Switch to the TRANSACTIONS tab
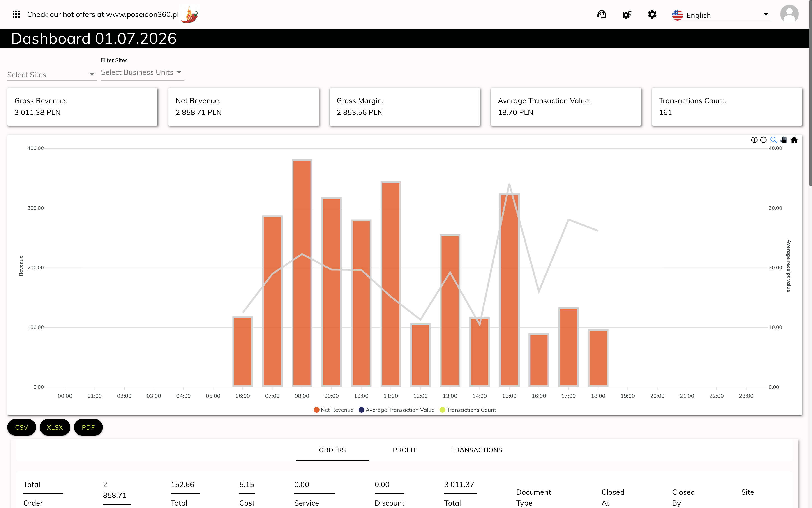 [x=476, y=450]
